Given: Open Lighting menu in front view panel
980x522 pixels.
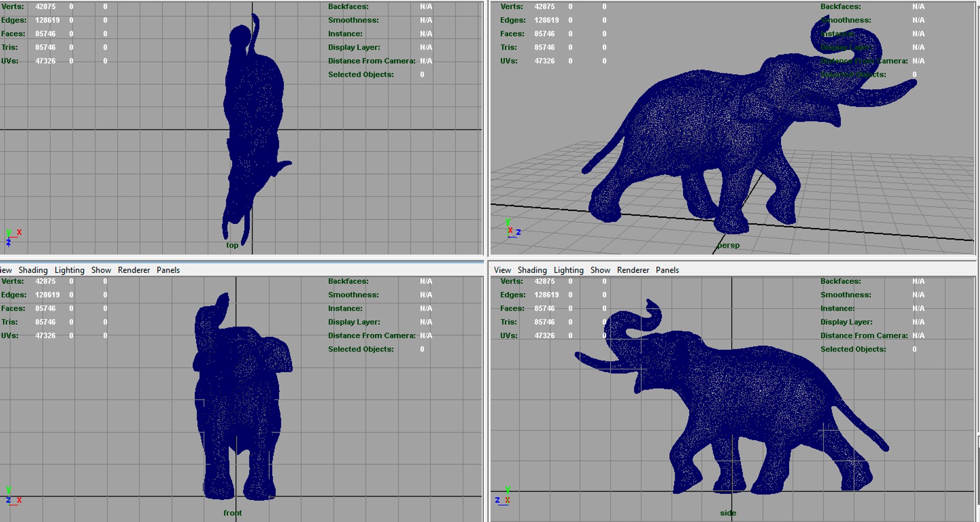Looking at the screenshot, I should [x=69, y=270].
